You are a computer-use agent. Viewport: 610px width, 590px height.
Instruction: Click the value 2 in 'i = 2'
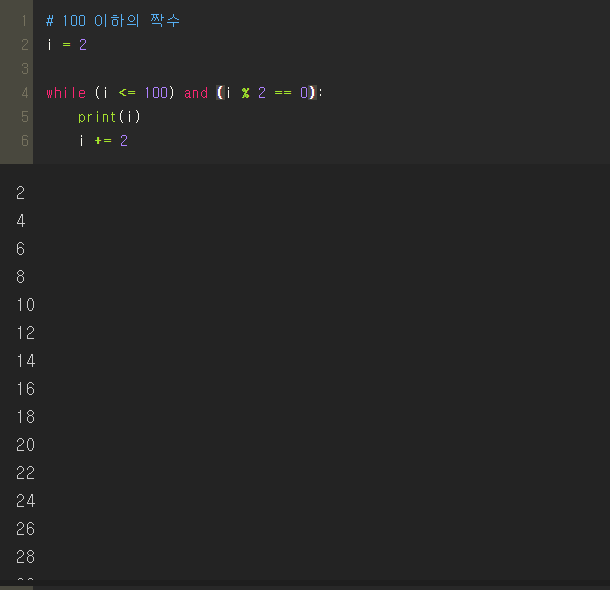tap(83, 45)
